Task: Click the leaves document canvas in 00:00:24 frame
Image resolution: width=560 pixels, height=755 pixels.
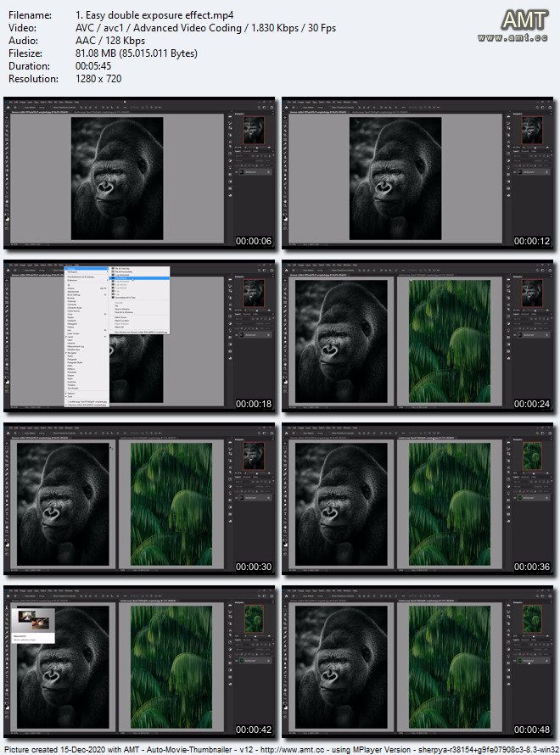Action: pyautogui.click(x=450, y=341)
